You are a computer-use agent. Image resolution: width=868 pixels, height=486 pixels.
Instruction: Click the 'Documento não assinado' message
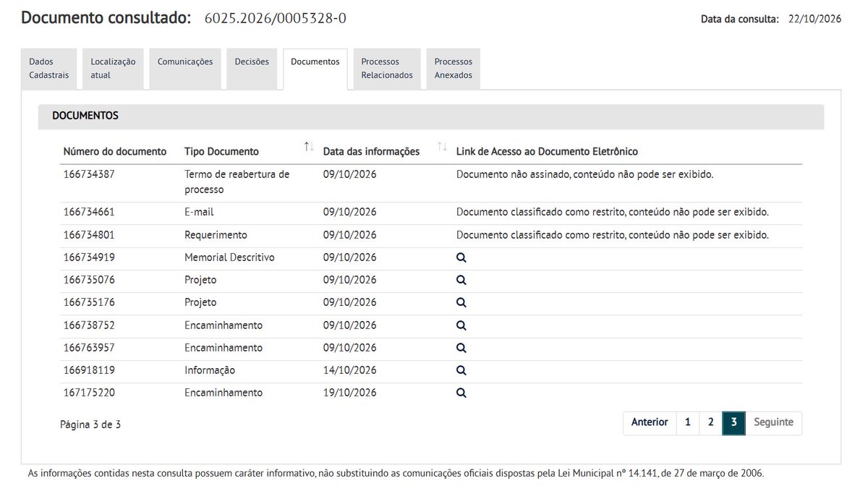[x=585, y=174]
